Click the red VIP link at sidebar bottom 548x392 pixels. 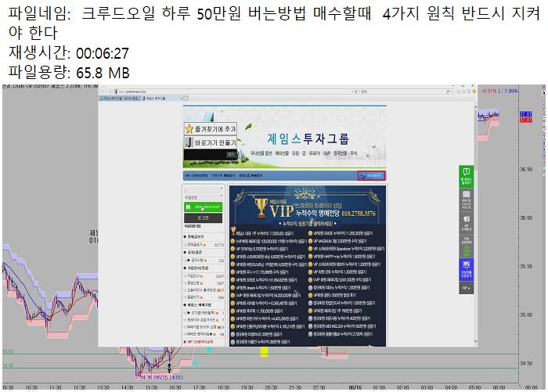(198, 342)
